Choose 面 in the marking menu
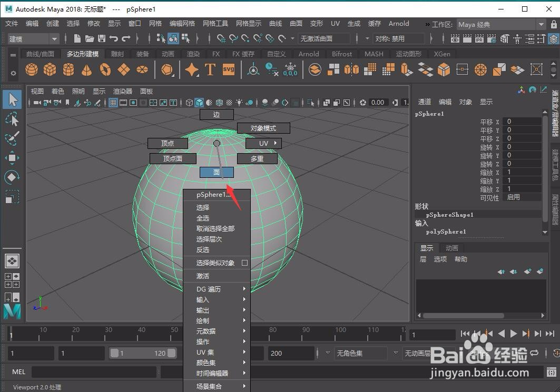The width and height of the screenshot is (560, 392). pos(217,172)
